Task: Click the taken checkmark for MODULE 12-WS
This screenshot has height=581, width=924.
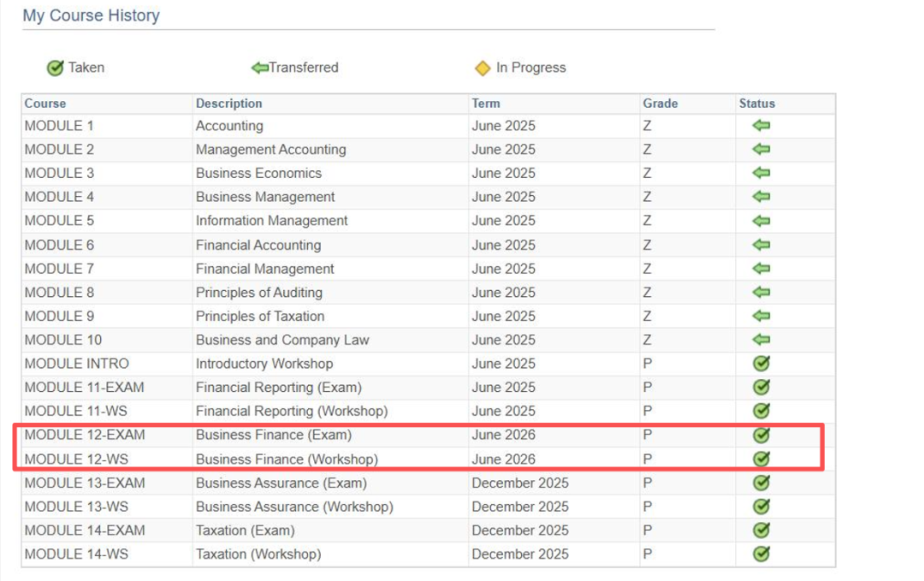Action: [x=761, y=459]
